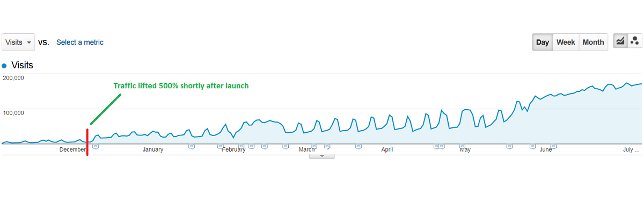Open annotation marker between January and February
Viewport: 644px width, 215px height.
pos(192,146)
